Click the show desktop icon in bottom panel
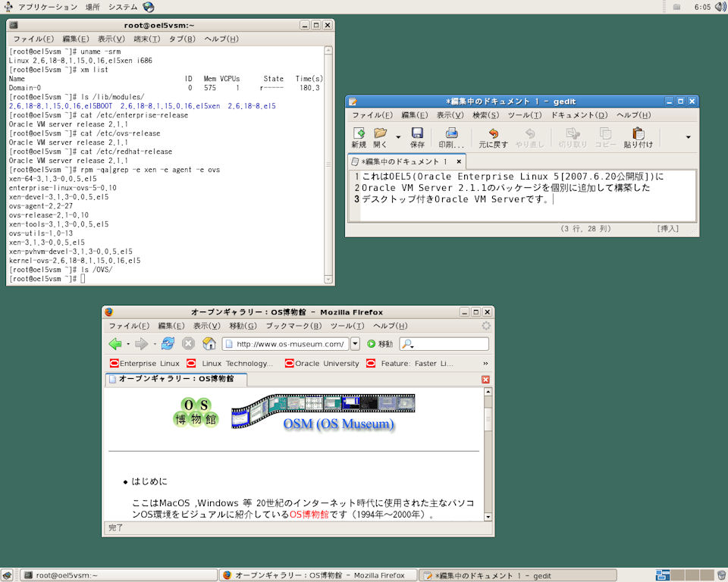Screen dimensions: 728x582 pos(7,575)
